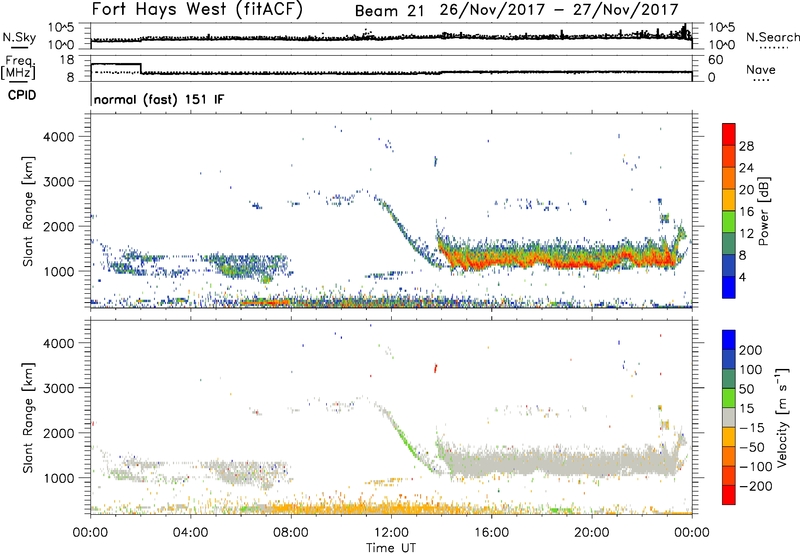Screen dimensions: 800x554
Task: Click the "3000" tick of the velocity panel
Action: (x=59, y=388)
